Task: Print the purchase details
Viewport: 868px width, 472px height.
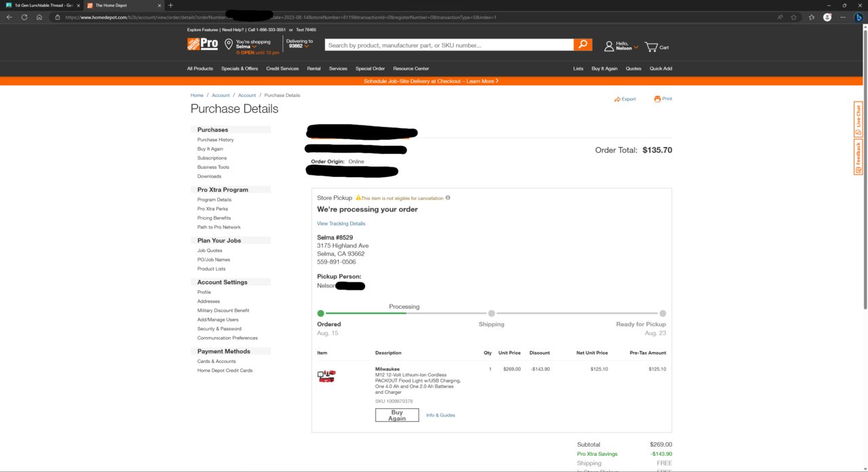Action: click(x=663, y=99)
